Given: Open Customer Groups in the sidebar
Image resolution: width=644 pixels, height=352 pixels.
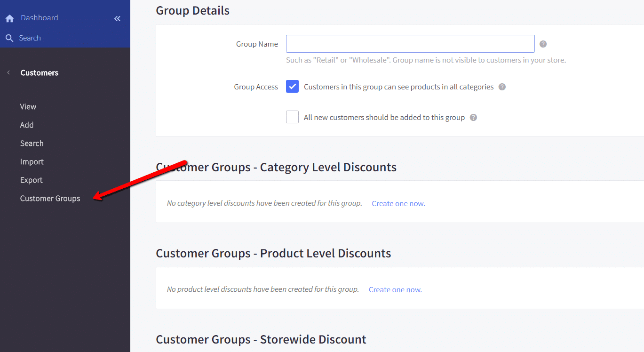Looking at the screenshot, I should (x=50, y=199).
